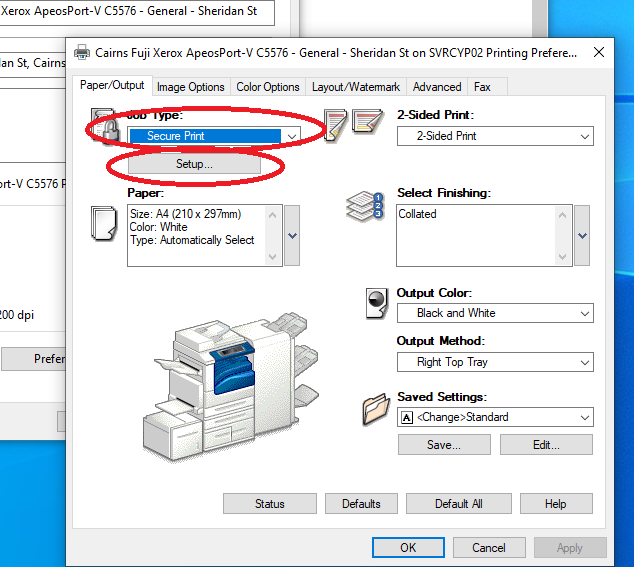Expand the Paper options arrow button
The width and height of the screenshot is (634, 567).
292,235
